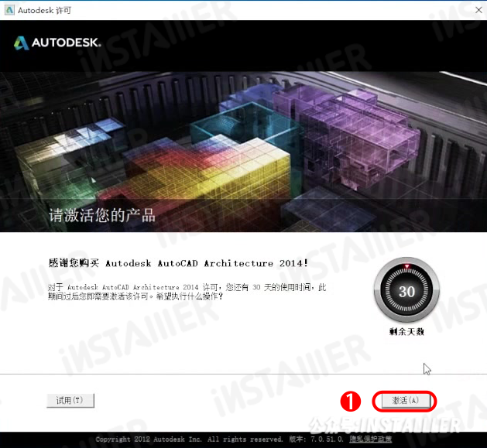Click the 30 days remaining countdown dial
Screen dimensions: 487x448
(406, 289)
